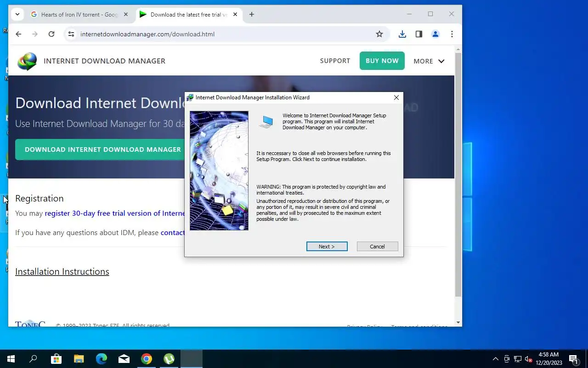Open the SUPPORT menu item
Viewport: 588px width, 368px height.
point(335,61)
